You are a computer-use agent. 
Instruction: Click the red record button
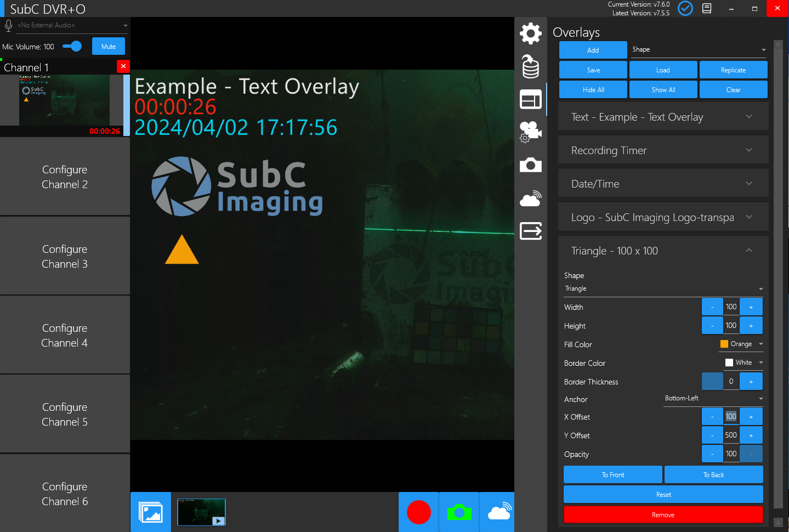point(418,512)
